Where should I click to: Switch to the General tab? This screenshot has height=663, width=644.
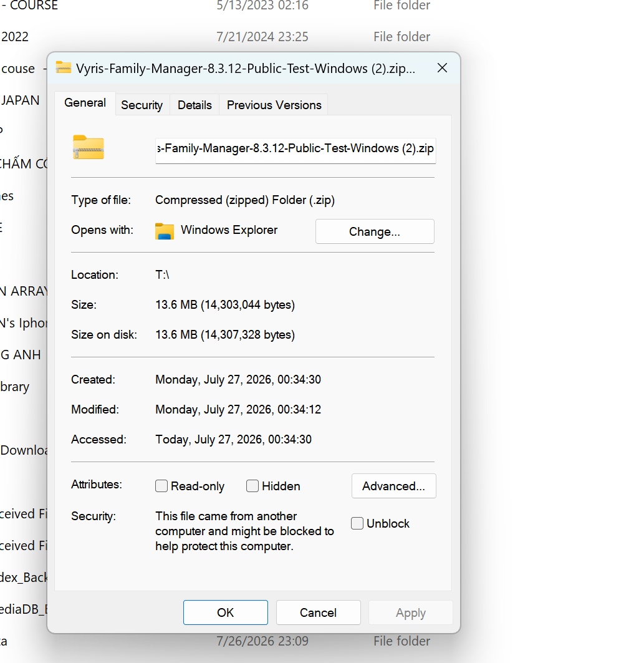coord(85,103)
